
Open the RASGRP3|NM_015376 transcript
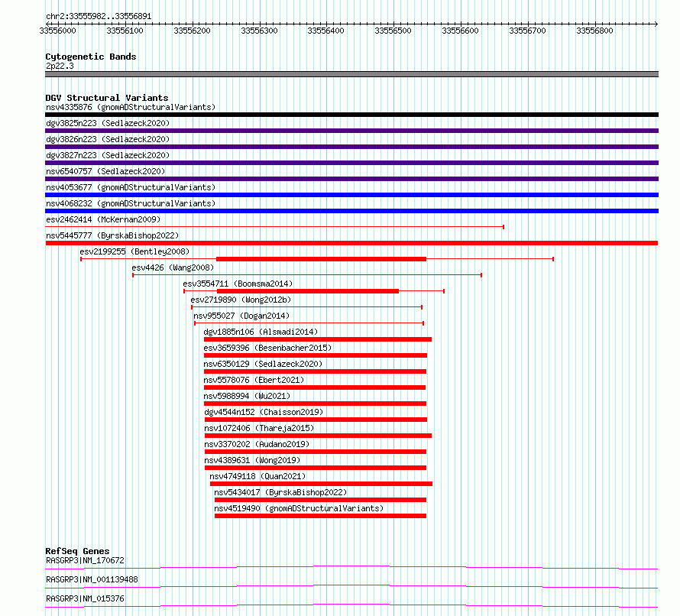click(x=85, y=598)
